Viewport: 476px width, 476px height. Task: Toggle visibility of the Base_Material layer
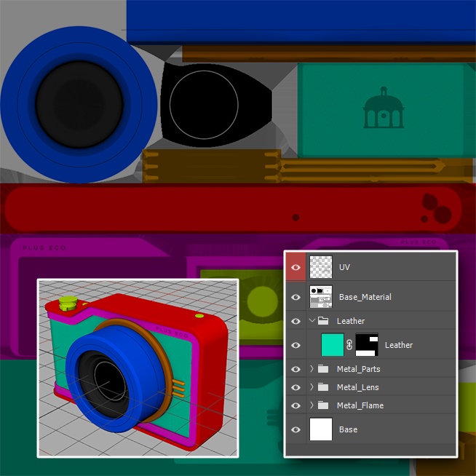[x=295, y=297]
